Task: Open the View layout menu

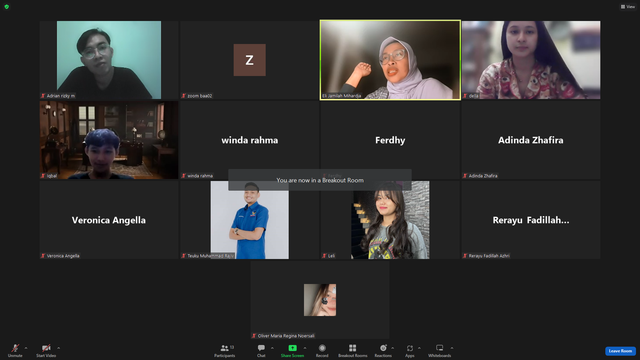Action: click(x=628, y=7)
